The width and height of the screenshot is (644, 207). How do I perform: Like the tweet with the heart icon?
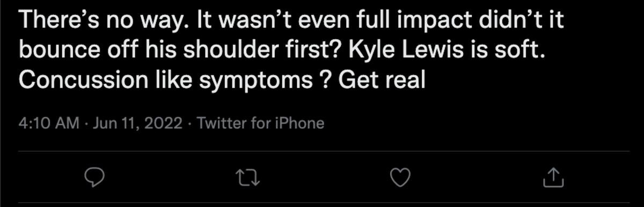click(x=400, y=177)
